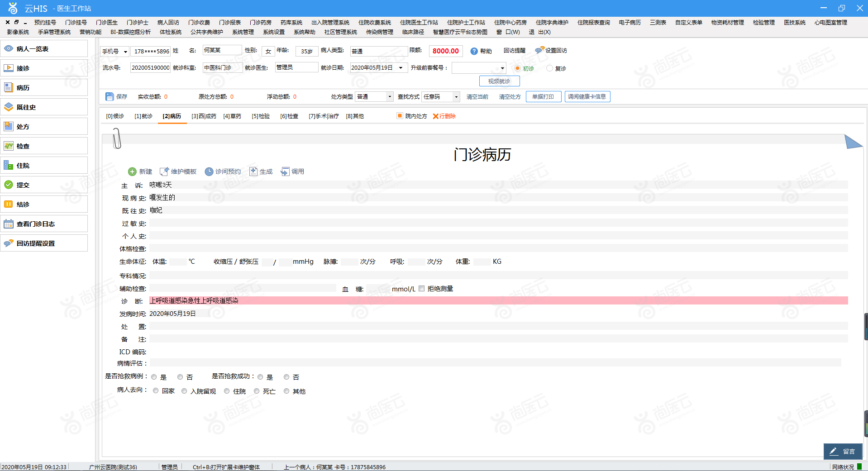
Task: Click the 回访提醒 link
Action: pyautogui.click(x=515, y=51)
